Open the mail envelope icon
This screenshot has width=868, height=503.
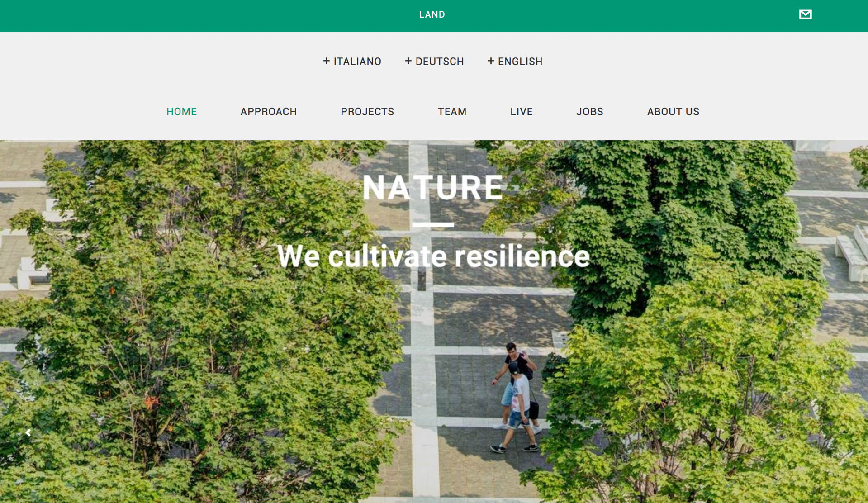[x=805, y=14]
